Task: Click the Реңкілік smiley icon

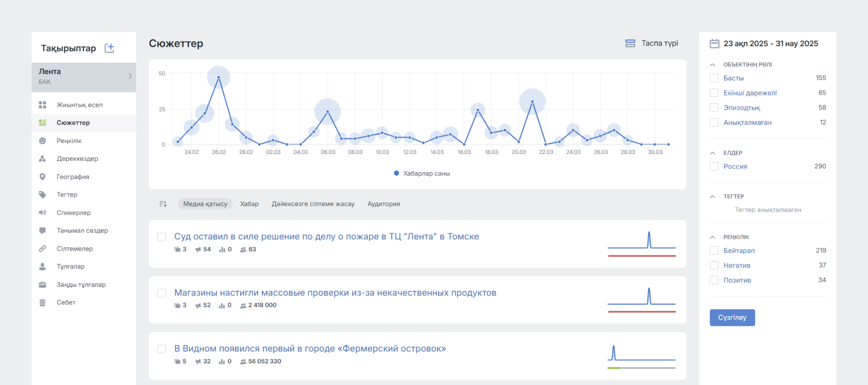Action: point(43,141)
